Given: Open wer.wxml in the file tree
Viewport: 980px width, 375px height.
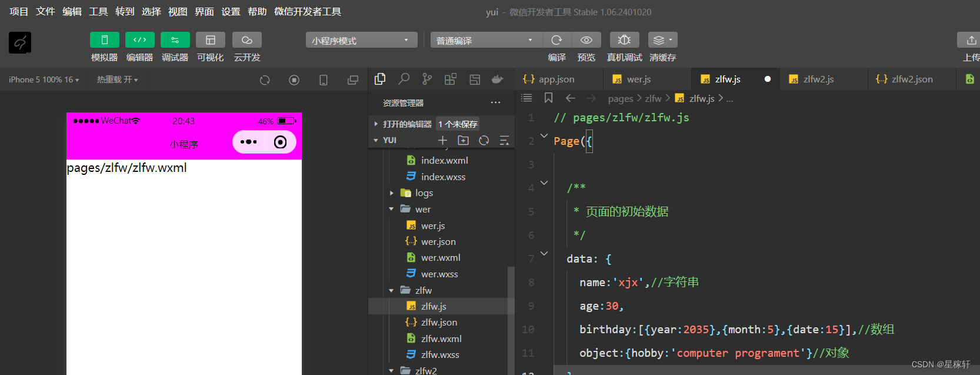Looking at the screenshot, I should pos(441,258).
